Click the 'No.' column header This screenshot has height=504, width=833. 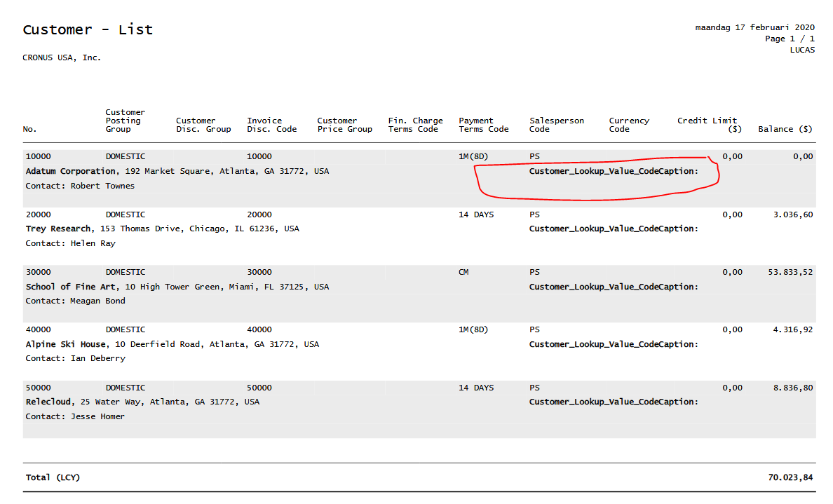(29, 129)
